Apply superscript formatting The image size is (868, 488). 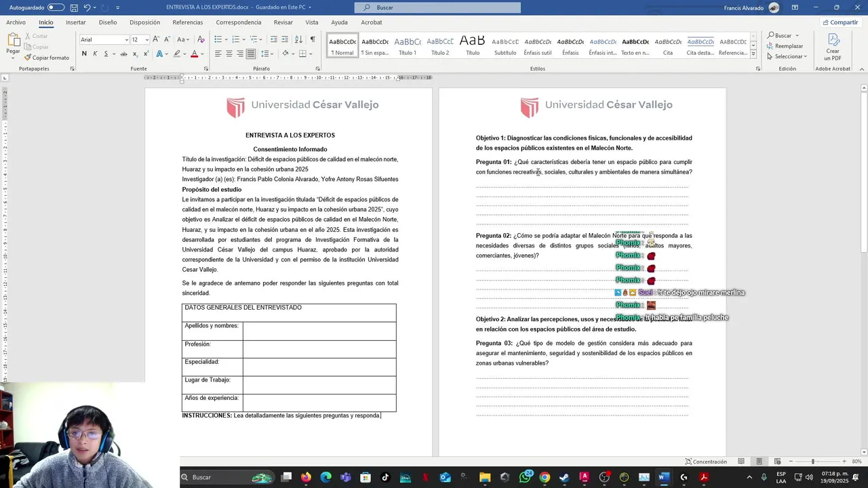(146, 54)
